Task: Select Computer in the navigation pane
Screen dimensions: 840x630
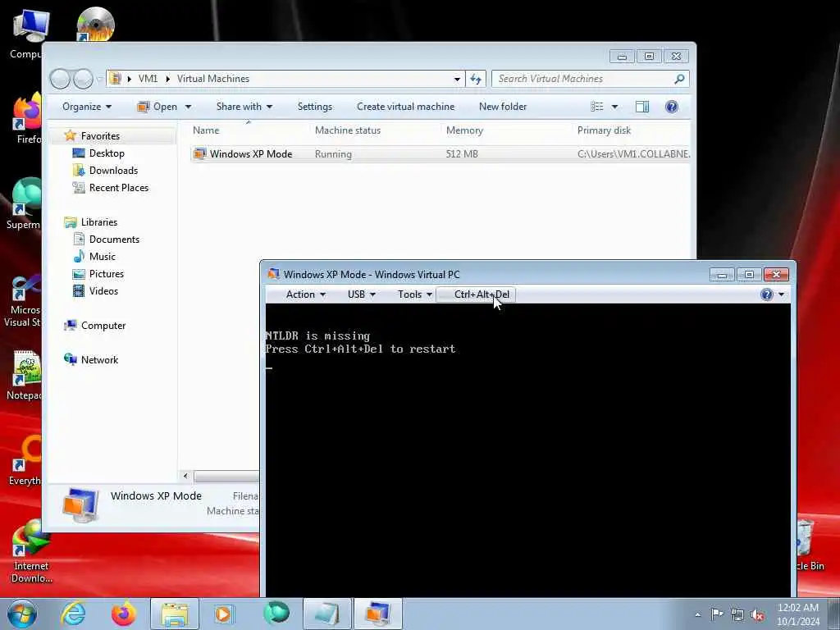Action: pyautogui.click(x=103, y=325)
